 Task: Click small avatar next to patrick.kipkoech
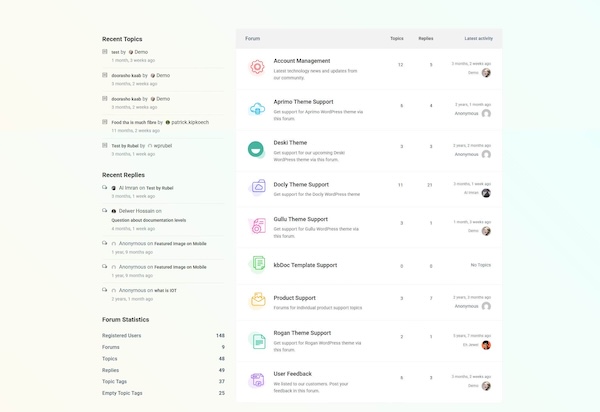(x=168, y=122)
